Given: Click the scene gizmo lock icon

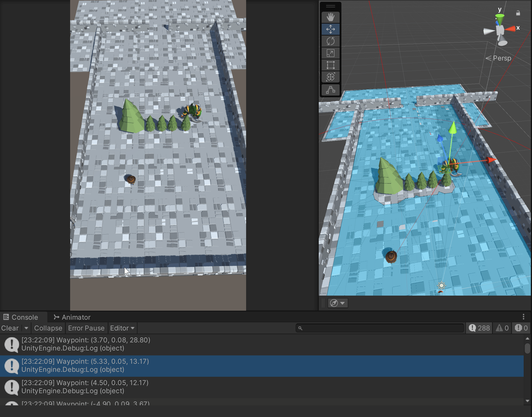Looking at the screenshot, I should click(x=518, y=13).
